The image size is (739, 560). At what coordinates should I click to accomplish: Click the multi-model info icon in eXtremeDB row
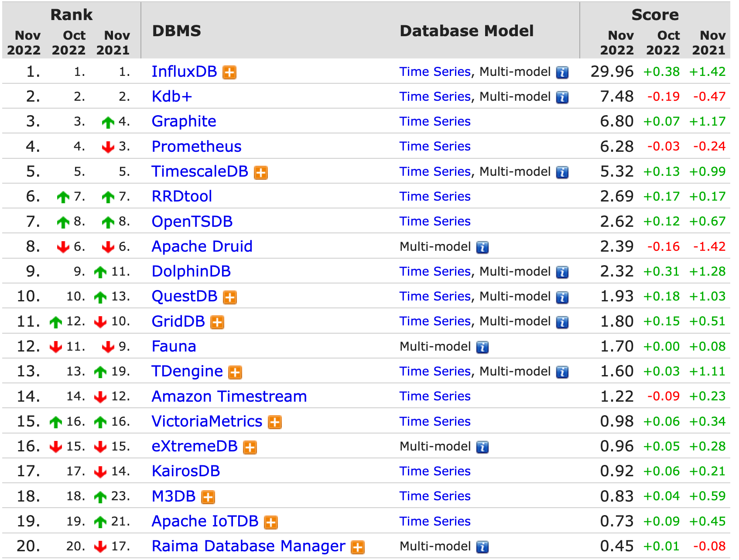[x=482, y=447]
